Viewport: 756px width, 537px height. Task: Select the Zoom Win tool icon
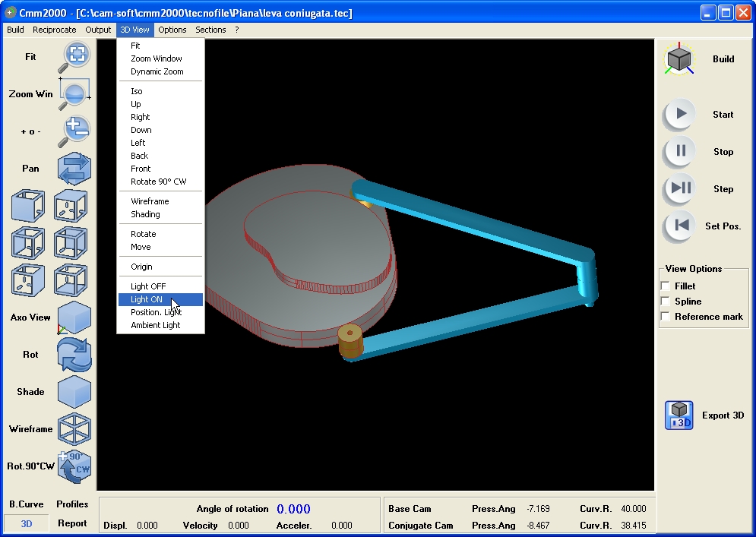coord(74,94)
